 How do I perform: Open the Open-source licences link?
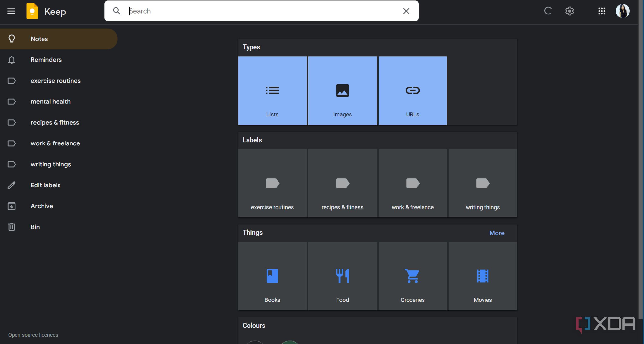pos(33,335)
